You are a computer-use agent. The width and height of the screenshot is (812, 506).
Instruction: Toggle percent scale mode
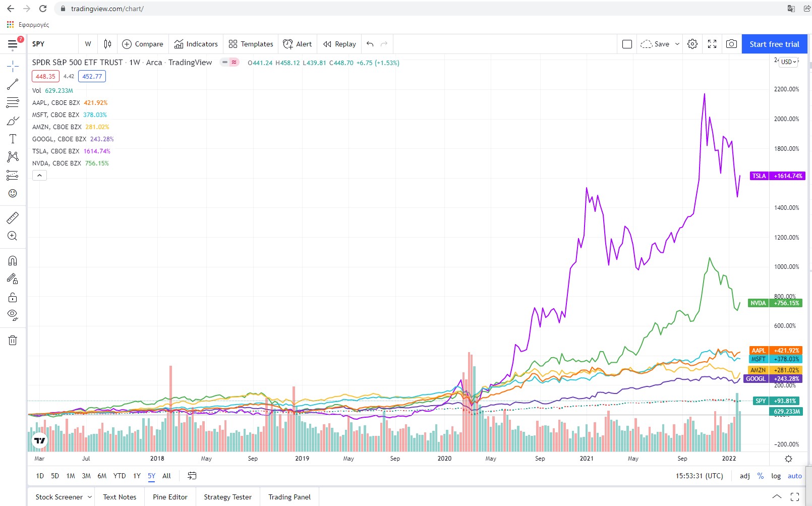coord(760,476)
